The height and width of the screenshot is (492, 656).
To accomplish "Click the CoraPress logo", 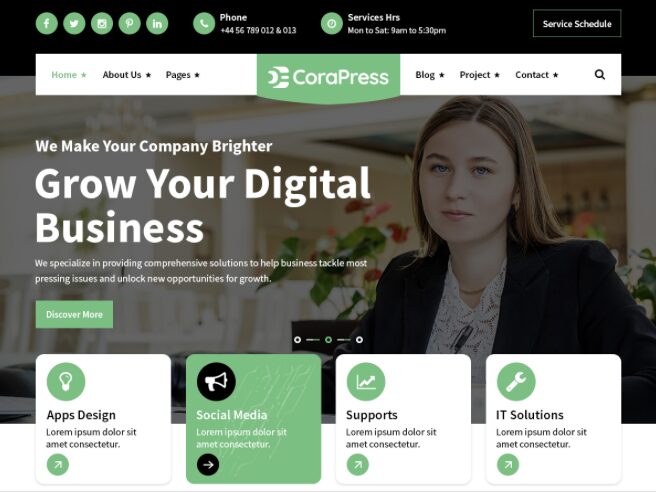I will [328, 77].
